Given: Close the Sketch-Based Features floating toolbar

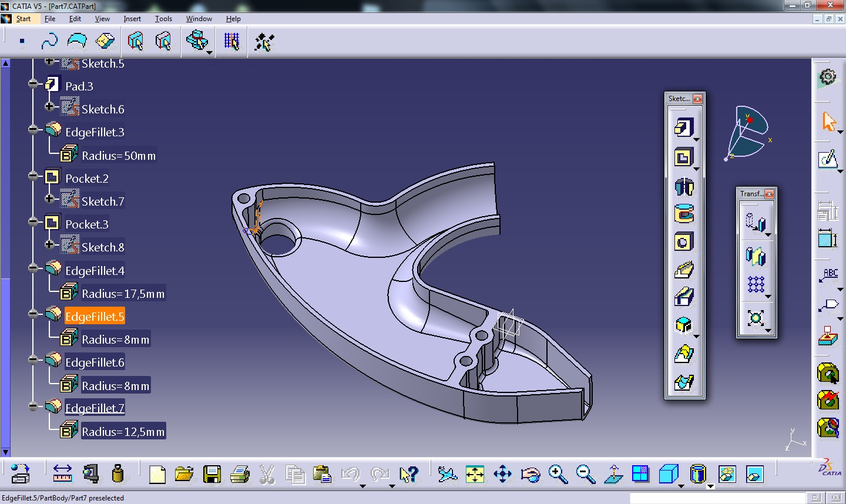Looking at the screenshot, I should (x=697, y=99).
